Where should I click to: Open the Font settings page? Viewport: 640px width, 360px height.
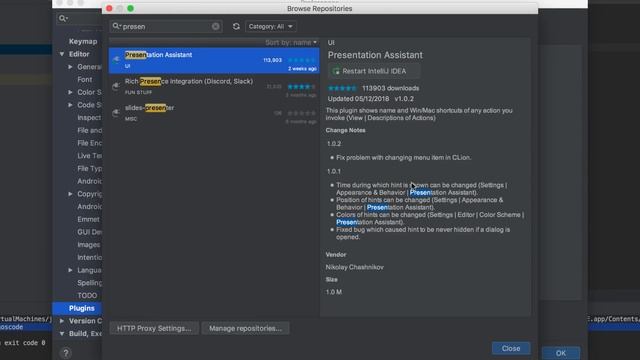click(x=85, y=80)
